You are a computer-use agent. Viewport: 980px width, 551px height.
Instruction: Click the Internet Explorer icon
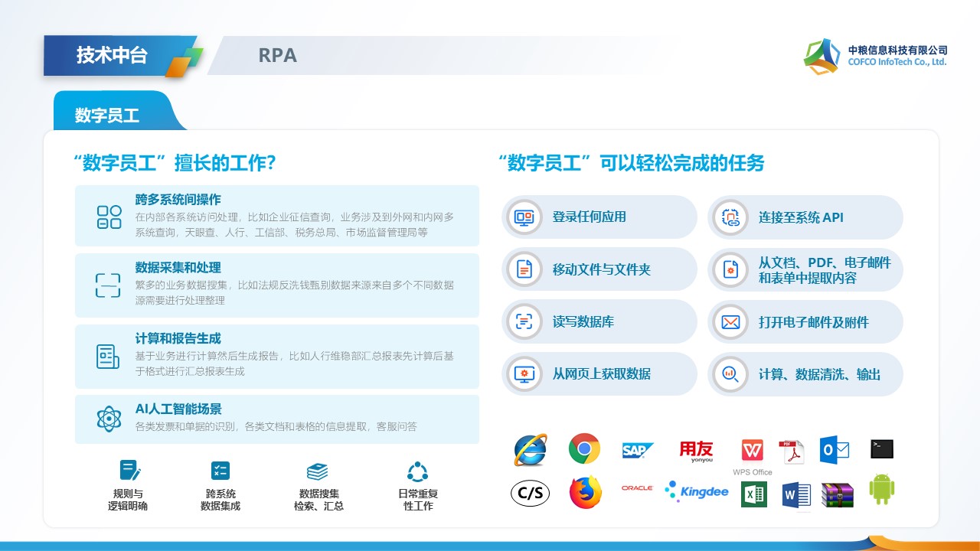click(x=531, y=450)
